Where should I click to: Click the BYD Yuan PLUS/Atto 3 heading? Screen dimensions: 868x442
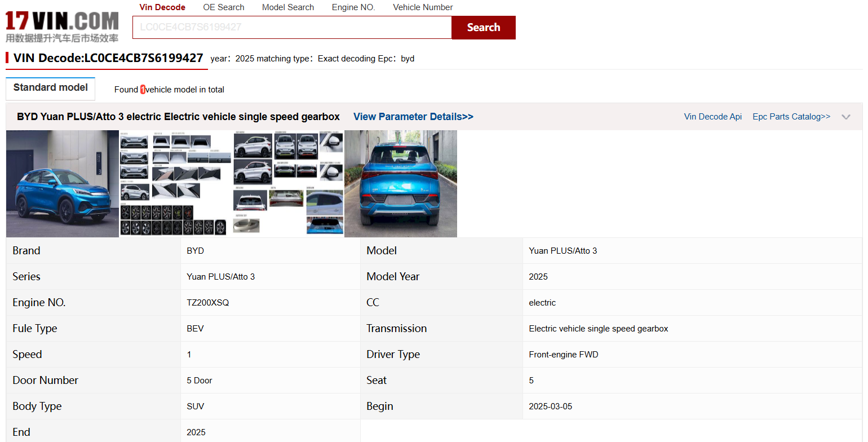pos(178,117)
